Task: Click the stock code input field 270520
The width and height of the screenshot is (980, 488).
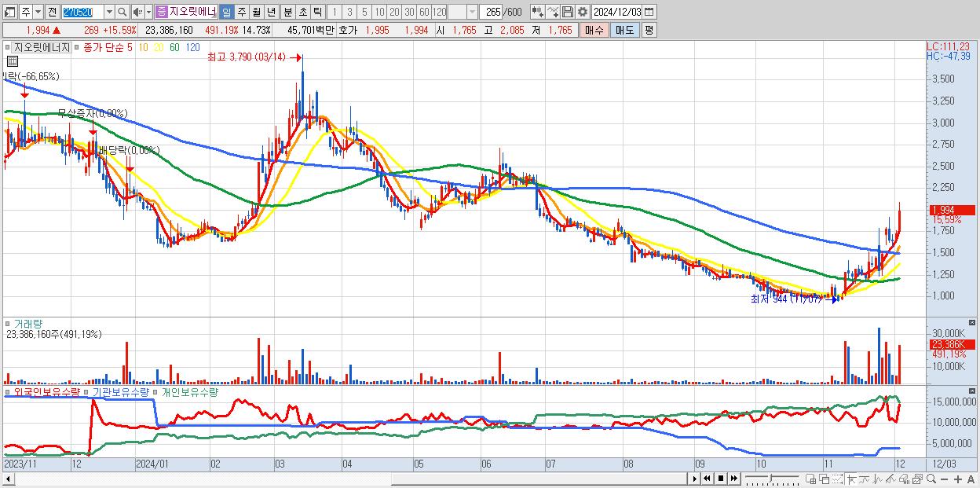Action: 82,12
